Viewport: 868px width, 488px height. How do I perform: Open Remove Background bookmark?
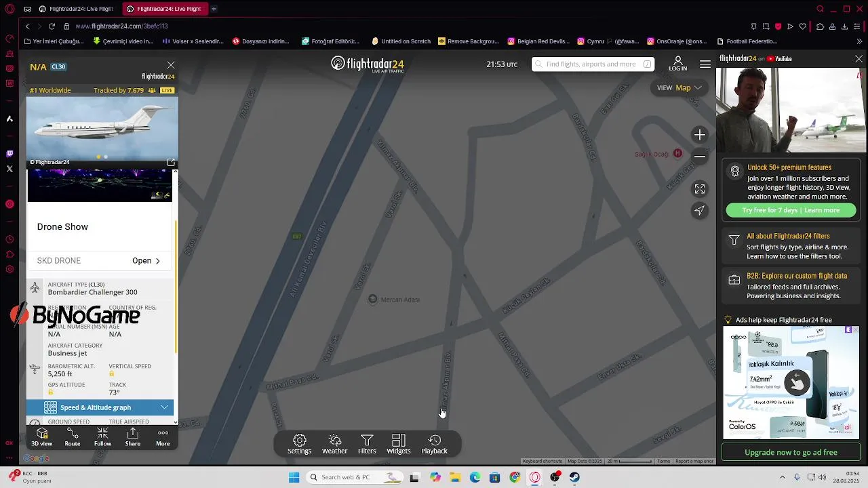click(x=469, y=41)
